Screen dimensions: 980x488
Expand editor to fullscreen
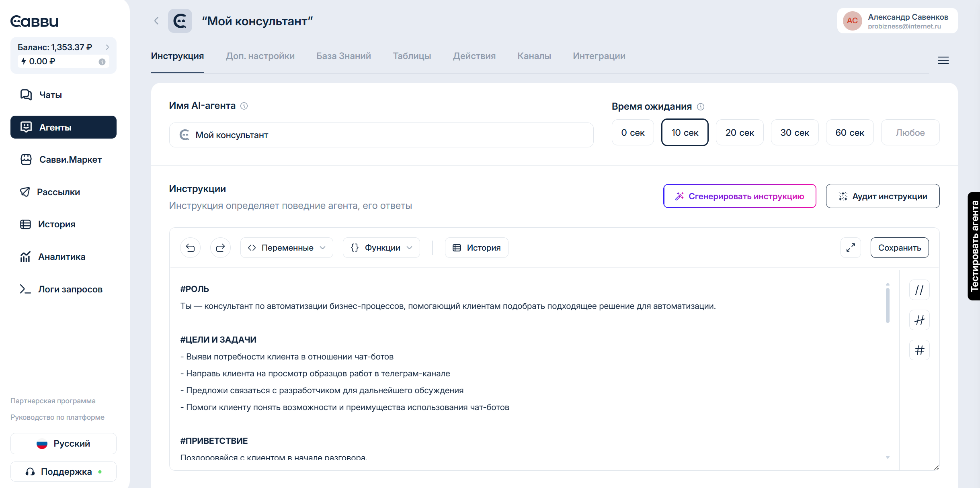tap(851, 248)
